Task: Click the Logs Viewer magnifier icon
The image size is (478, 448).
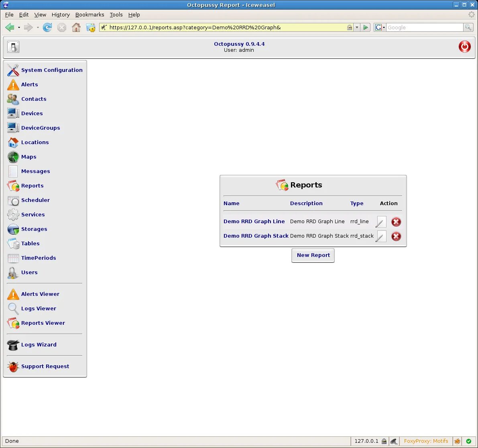Action: tap(13, 308)
